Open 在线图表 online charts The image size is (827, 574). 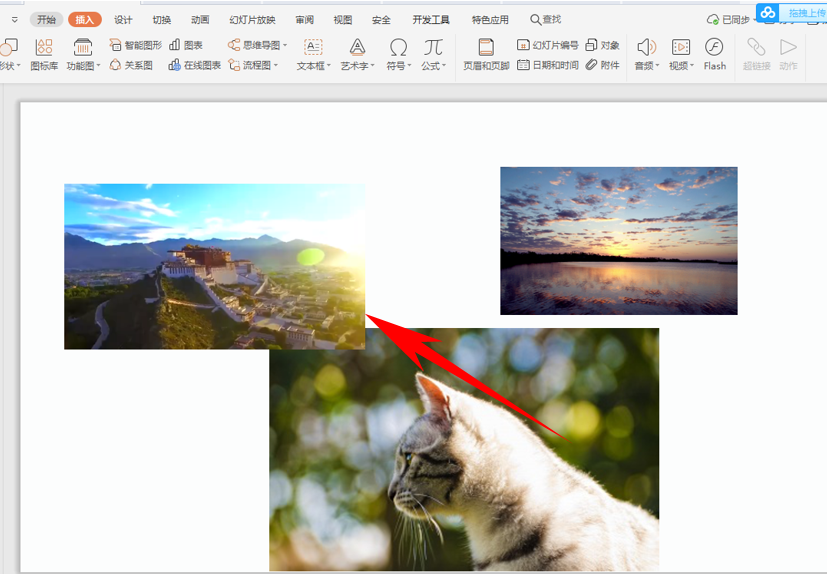pos(194,65)
